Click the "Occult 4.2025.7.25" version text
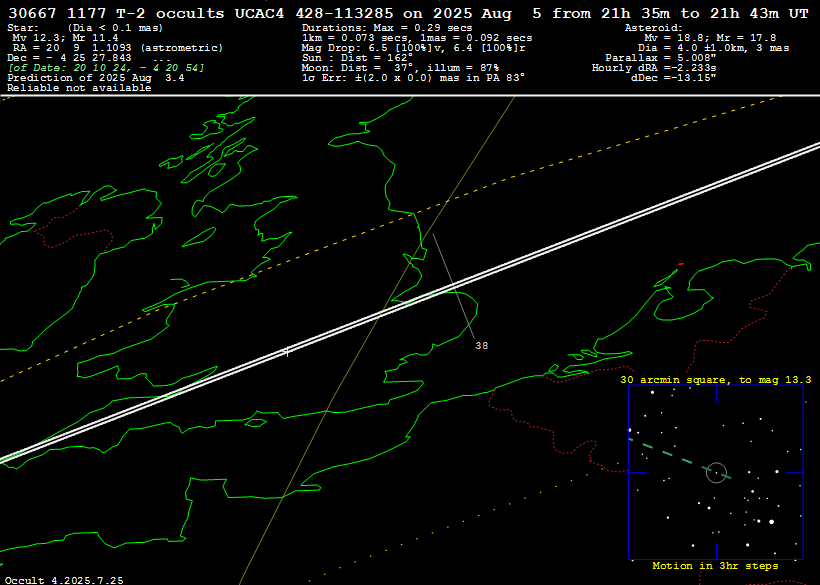Screen dimensions: 820x585 (x=65, y=579)
